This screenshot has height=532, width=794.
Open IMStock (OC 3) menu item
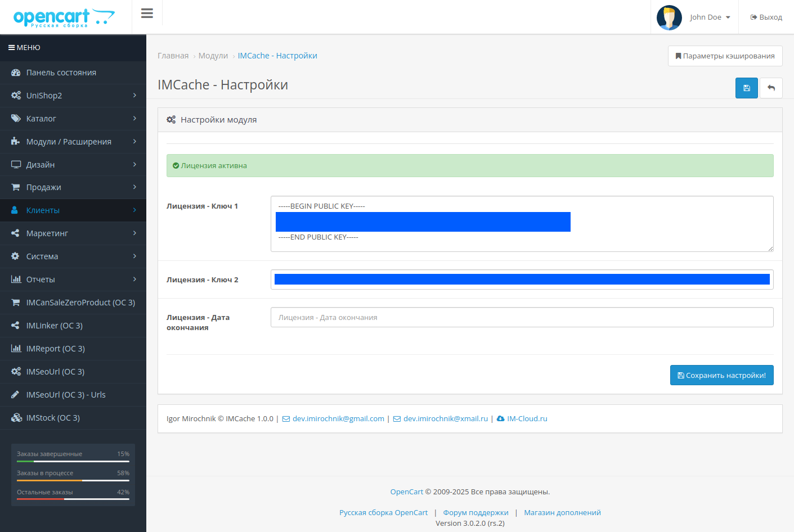73,418
